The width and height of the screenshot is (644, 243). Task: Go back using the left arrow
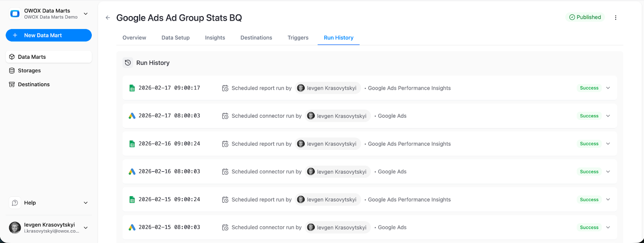(108, 17)
